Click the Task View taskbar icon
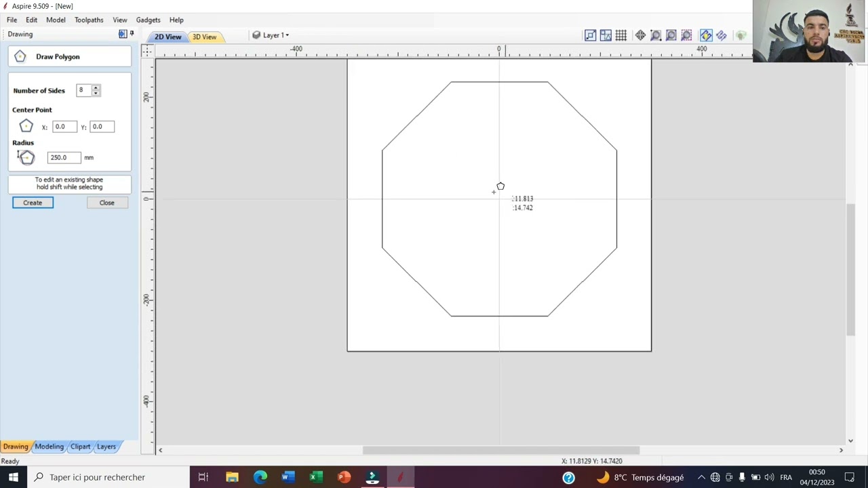 click(203, 477)
